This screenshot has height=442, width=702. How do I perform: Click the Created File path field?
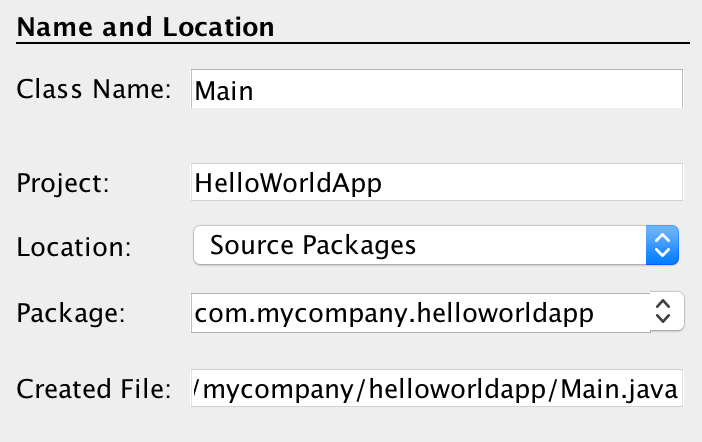click(x=436, y=388)
